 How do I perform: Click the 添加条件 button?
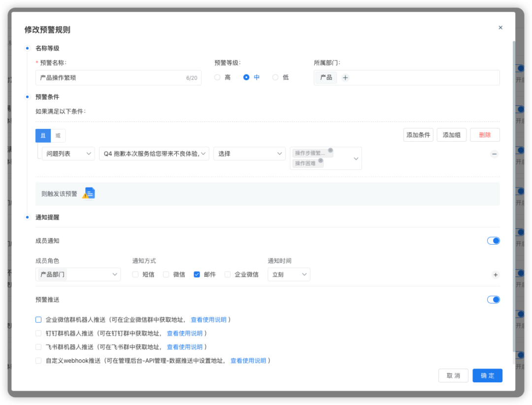coord(418,135)
